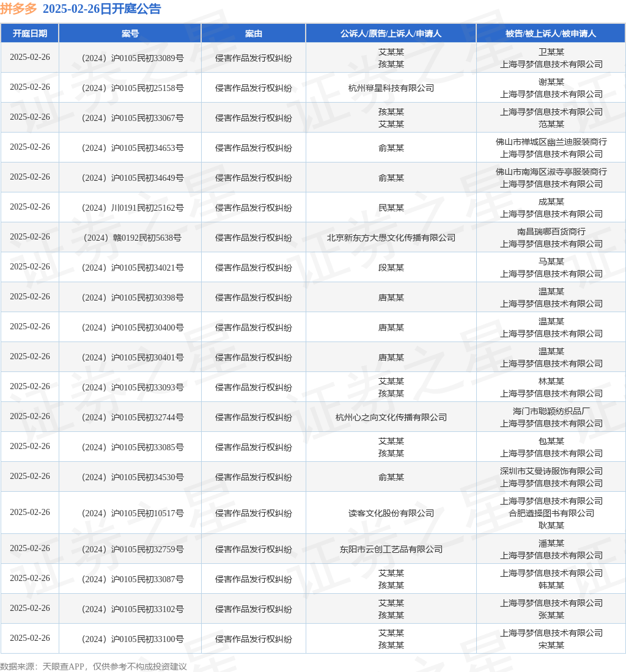The height and width of the screenshot is (672, 626).
Task: Select defendant 成某某
Action: coord(551,202)
